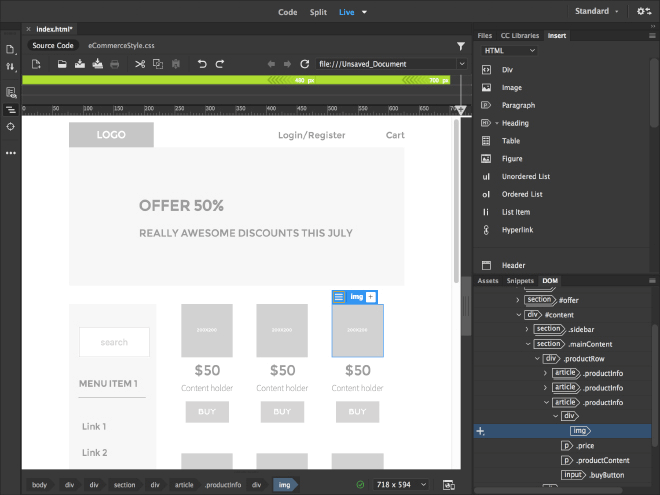Expand the Heading options arrow

click(497, 123)
